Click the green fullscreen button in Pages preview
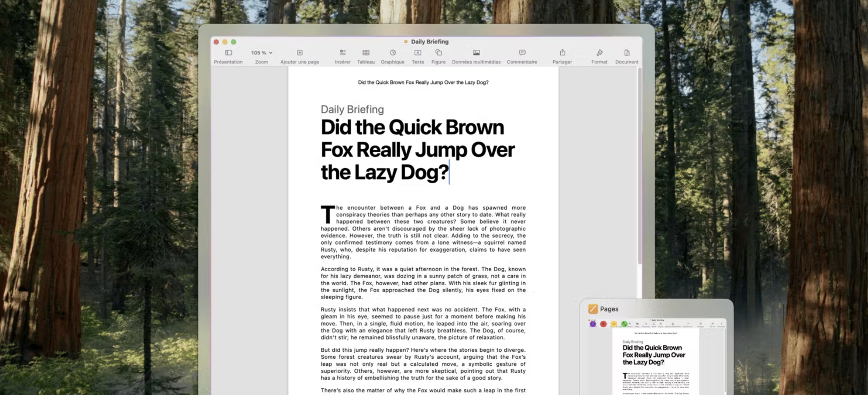 coord(624,324)
